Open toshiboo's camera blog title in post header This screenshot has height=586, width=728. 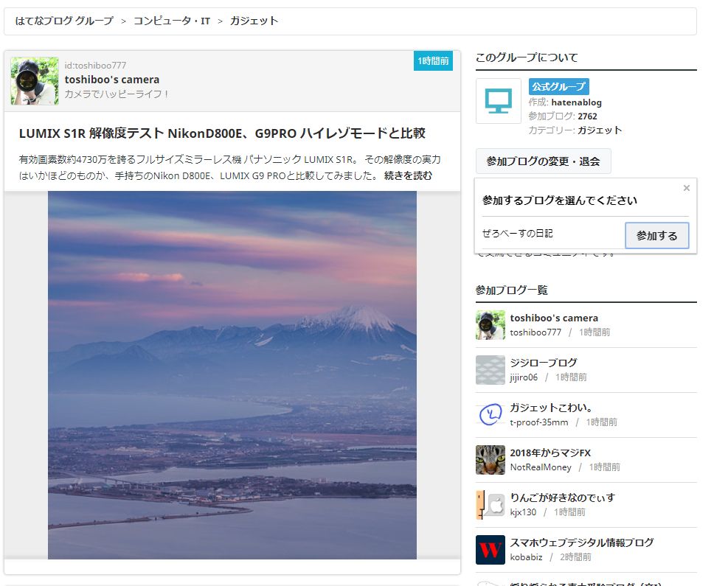point(112,80)
